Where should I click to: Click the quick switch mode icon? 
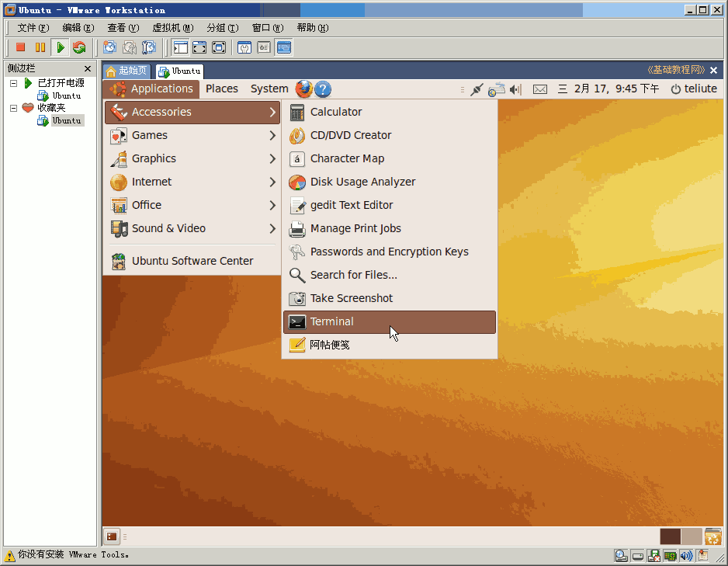[x=219, y=47]
